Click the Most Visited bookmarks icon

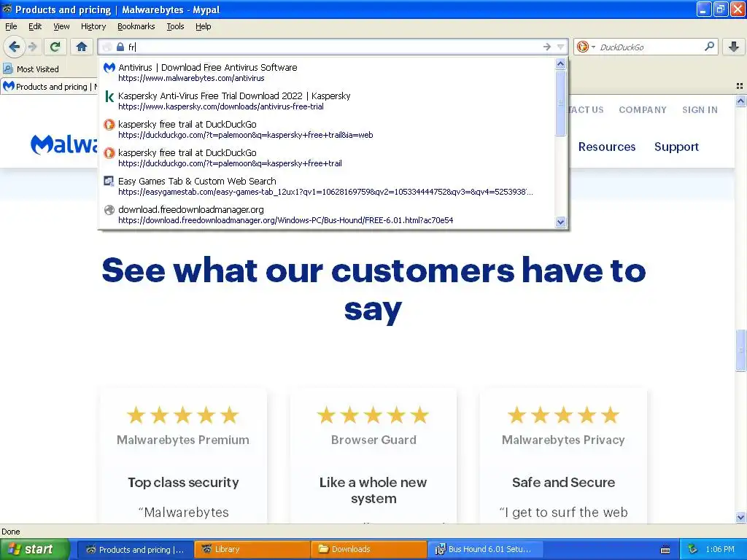[7, 69]
